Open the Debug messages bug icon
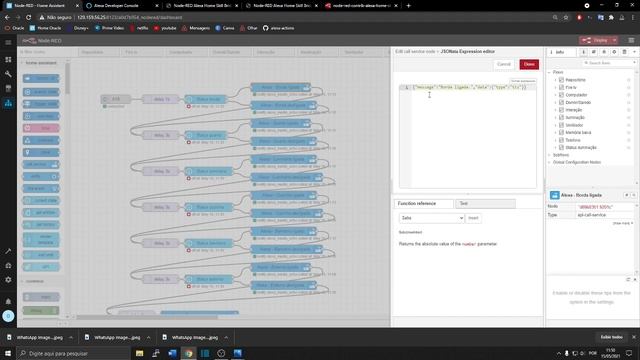 click(604, 52)
